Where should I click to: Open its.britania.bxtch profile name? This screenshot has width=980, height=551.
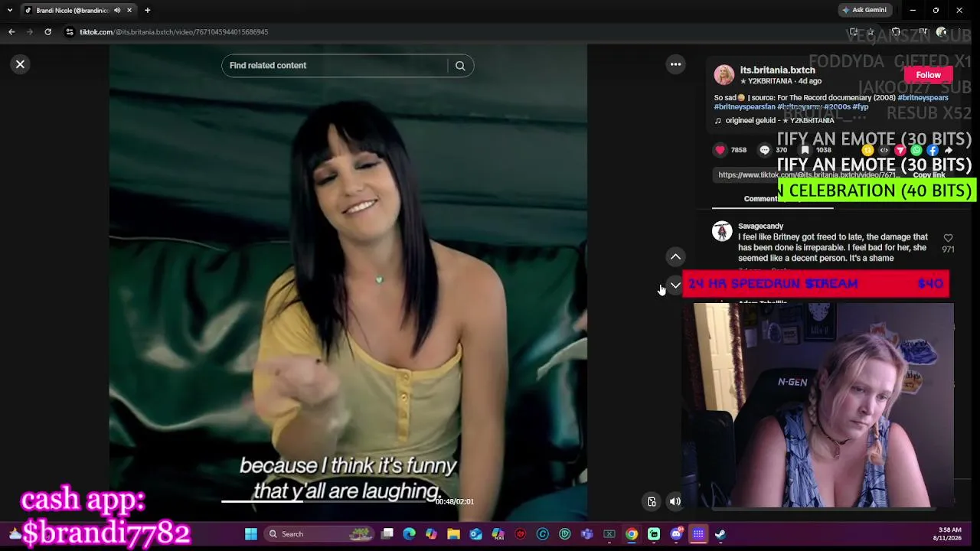(777, 70)
